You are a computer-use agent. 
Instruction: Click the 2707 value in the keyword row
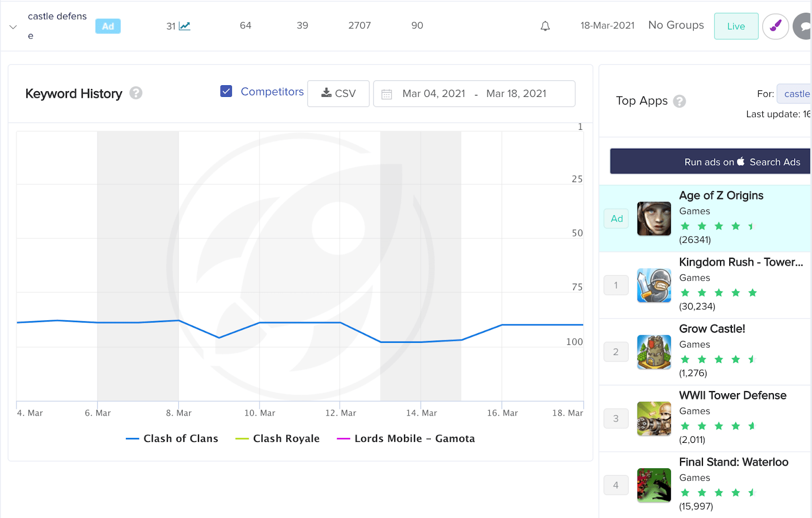tap(359, 25)
